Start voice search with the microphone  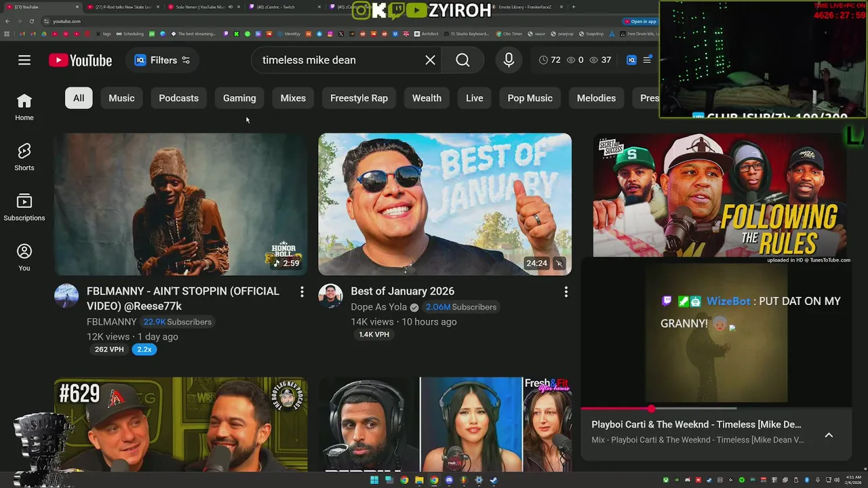pyautogui.click(x=509, y=60)
